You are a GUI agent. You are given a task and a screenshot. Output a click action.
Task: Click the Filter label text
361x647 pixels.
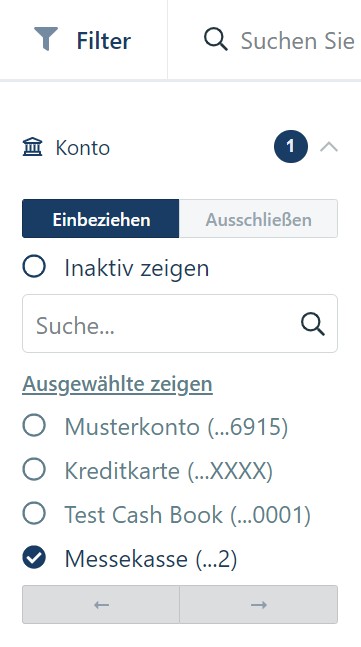pos(104,41)
